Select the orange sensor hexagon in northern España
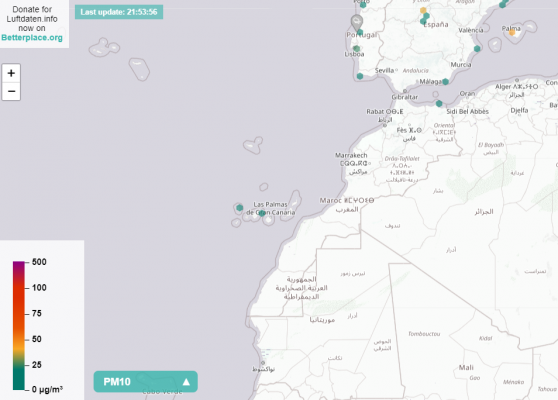Viewport: 558px width, 400px height. (423, 10)
